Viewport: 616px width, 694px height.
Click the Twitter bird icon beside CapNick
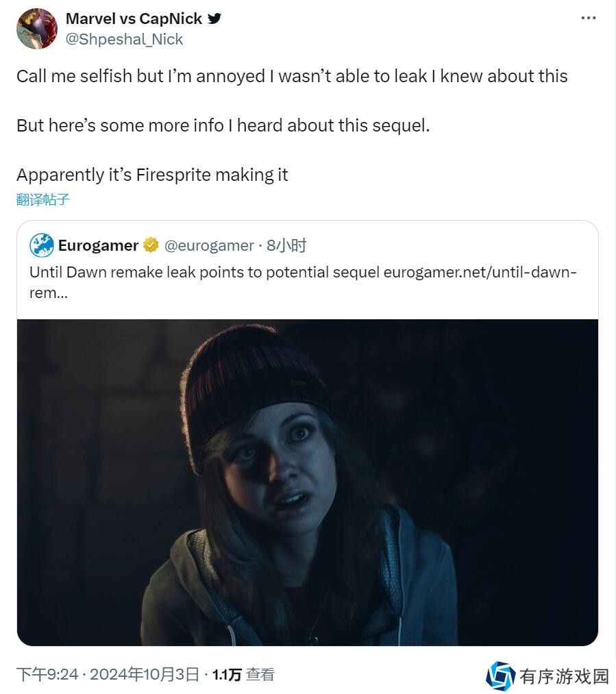(214, 18)
